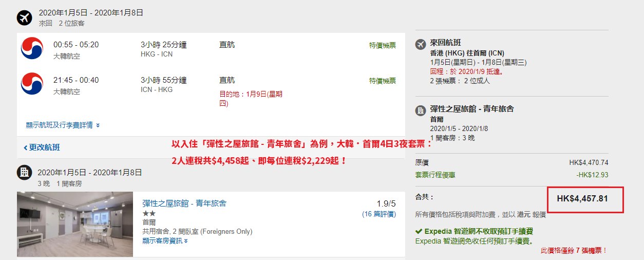Screen dimensions: 644x260
Task: Click the original price HK$4,470.74
Action: (589, 163)
